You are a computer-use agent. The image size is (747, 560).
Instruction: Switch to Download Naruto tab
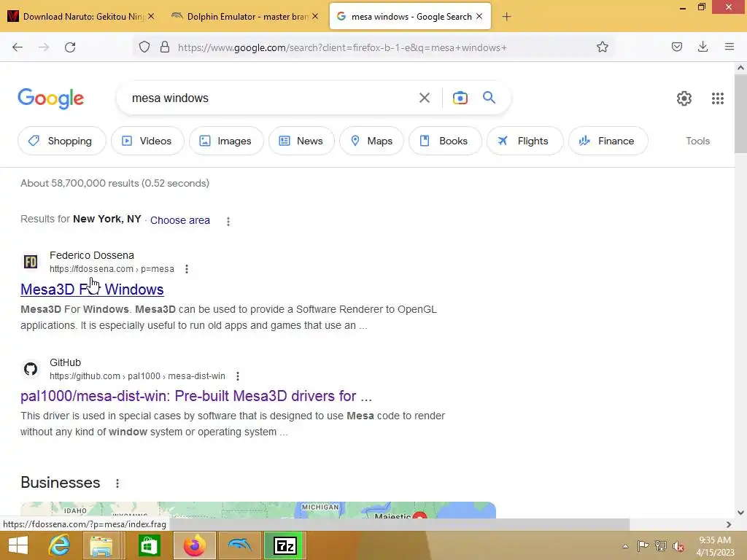(82, 17)
